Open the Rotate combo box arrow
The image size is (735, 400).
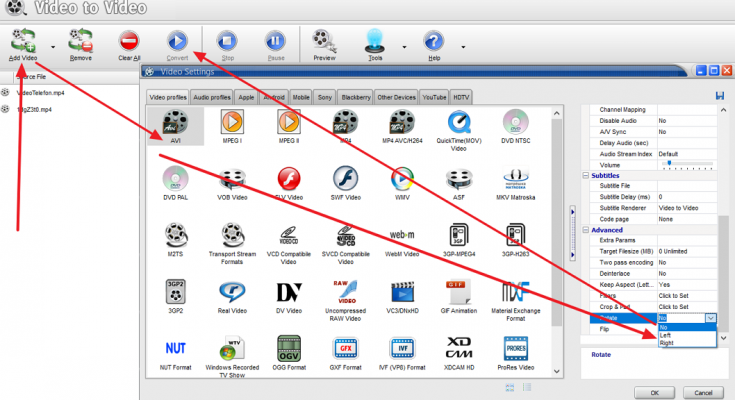711,318
